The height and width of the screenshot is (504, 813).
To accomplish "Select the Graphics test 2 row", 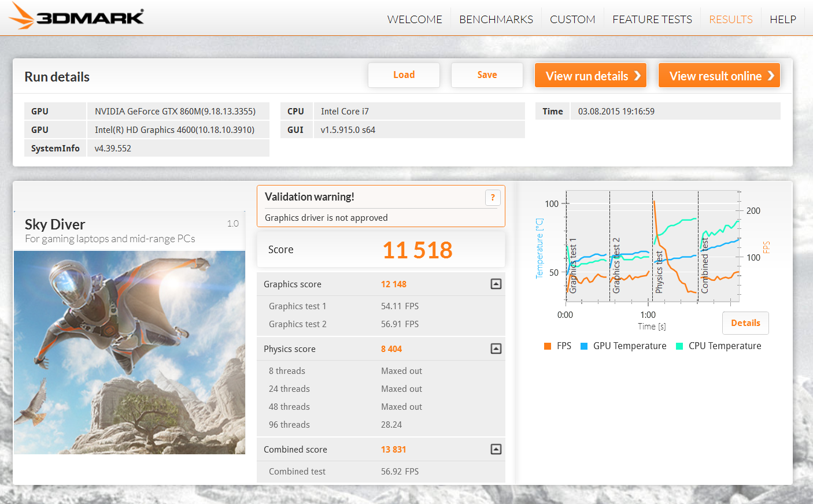I will coord(381,324).
